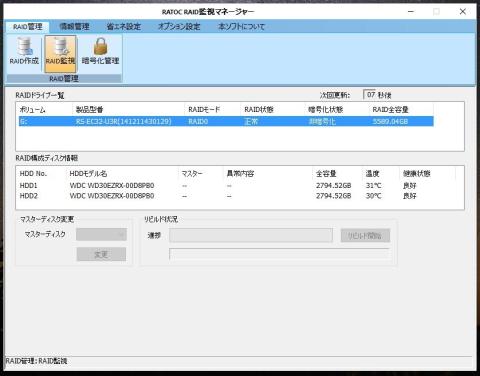The height and width of the screenshot is (376, 480).
Task: Click the HDD1 temperature 31℃
Action: click(x=373, y=185)
